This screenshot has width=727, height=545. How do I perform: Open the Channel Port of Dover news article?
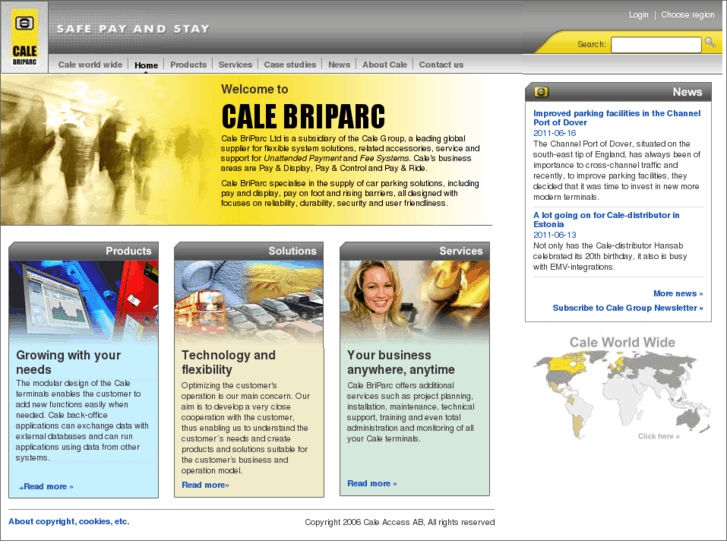[x=617, y=118]
